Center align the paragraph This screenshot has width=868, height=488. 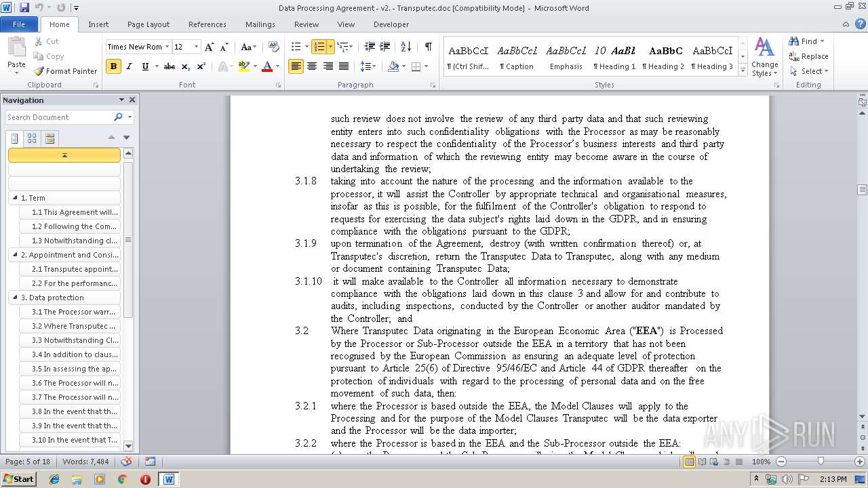[x=312, y=66]
